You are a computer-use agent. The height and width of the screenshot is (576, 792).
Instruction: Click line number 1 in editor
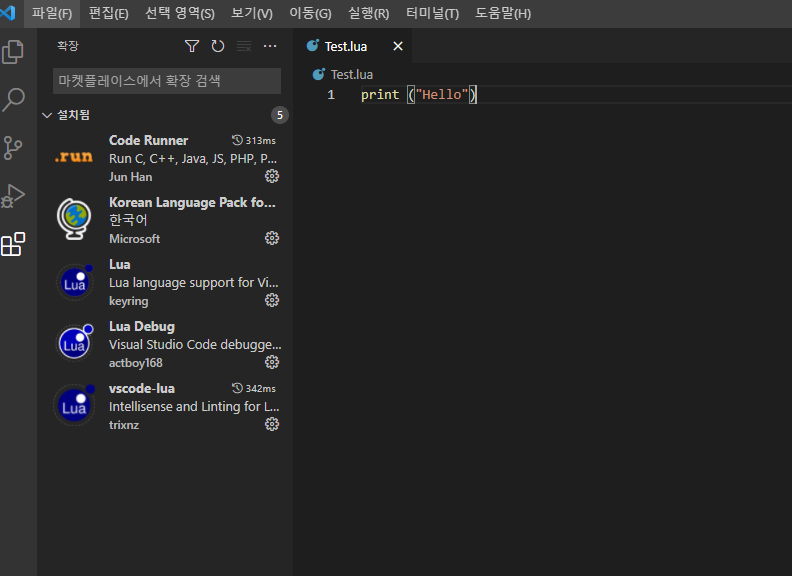tap(331, 94)
